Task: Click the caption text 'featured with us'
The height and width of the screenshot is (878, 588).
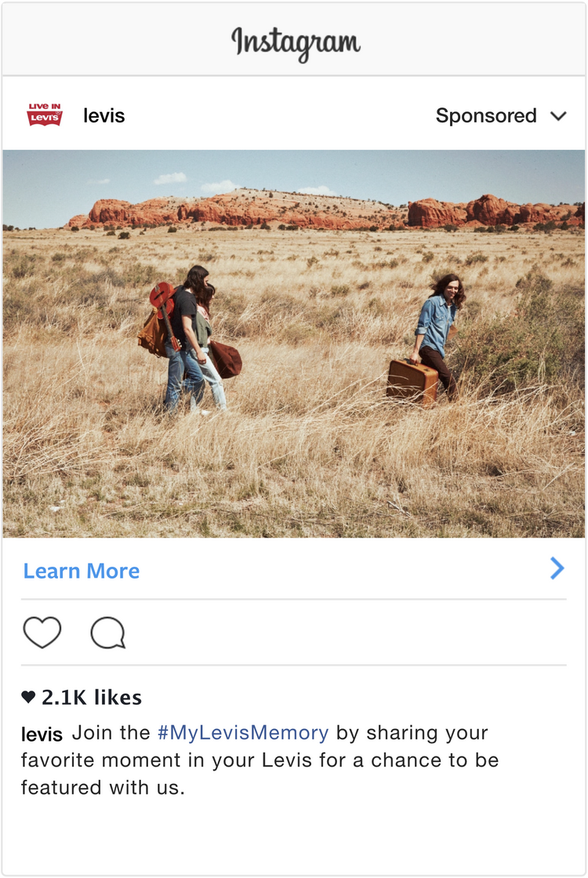Action: [103, 787]
